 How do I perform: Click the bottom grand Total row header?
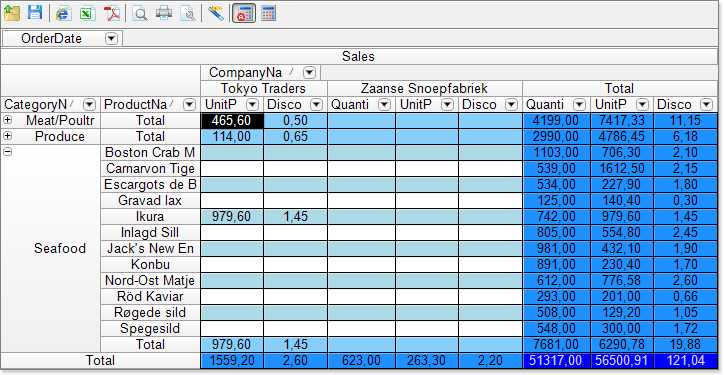pos(101,361)
